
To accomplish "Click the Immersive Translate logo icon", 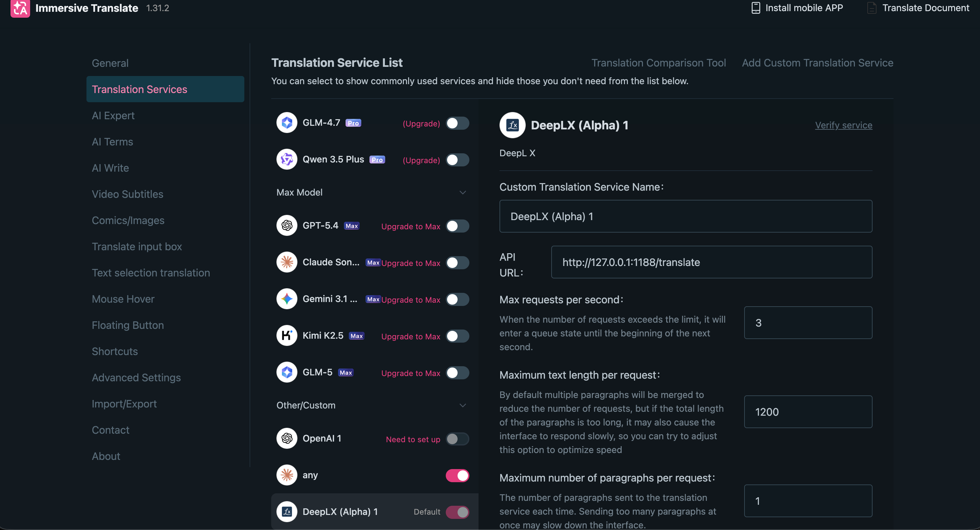I will (20, 8).
